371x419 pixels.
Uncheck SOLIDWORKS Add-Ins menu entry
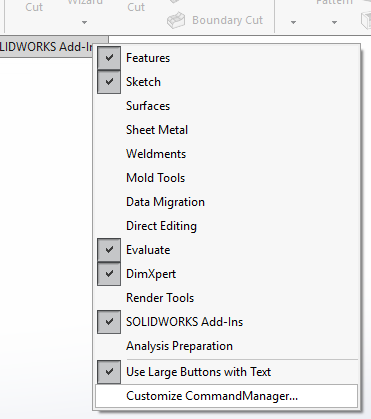pyautogui.click(x=227, y=322)
